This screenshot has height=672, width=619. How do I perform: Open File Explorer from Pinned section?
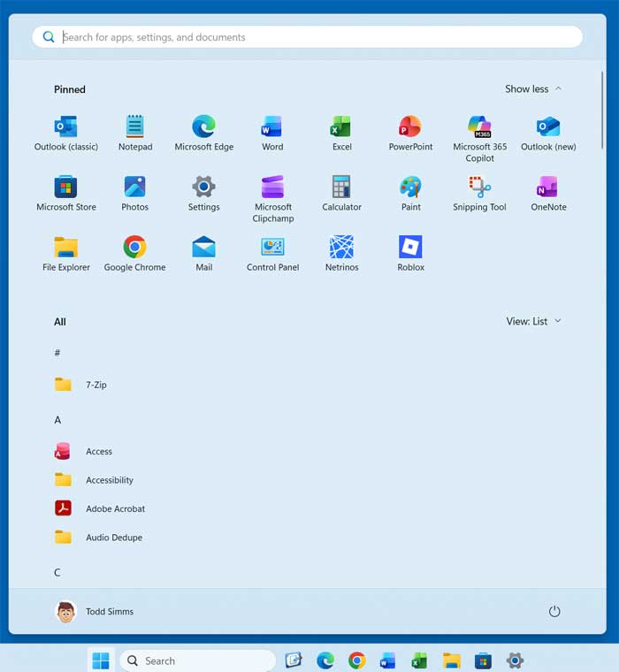click(66, 254)
